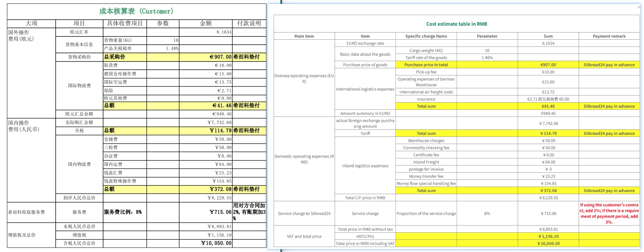Click the '付款说明' column header

(x=249, y=24)
